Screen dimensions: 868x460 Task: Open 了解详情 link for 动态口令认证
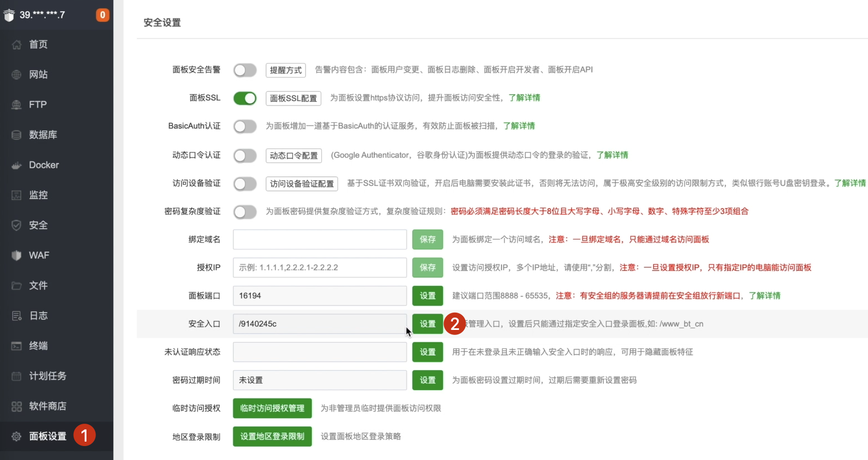[x=612, y=155]
